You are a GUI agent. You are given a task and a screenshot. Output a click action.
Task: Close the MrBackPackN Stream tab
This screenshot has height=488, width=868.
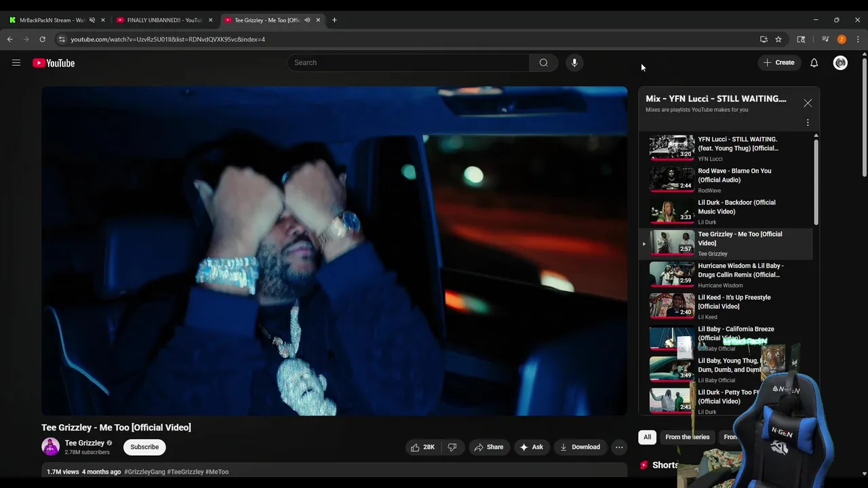[x=103, y=20]
